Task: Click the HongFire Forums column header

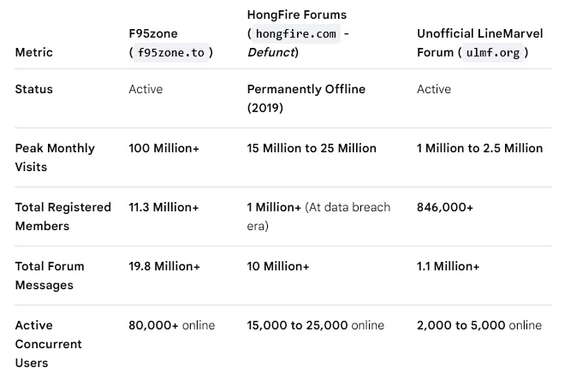Action: (298, 33)
